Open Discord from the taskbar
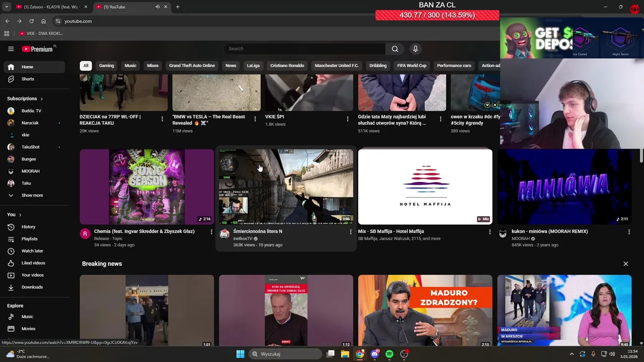Image resolution: width=644 pixels, height=362 pixels. pyautogui.click(x=374, y=354)
